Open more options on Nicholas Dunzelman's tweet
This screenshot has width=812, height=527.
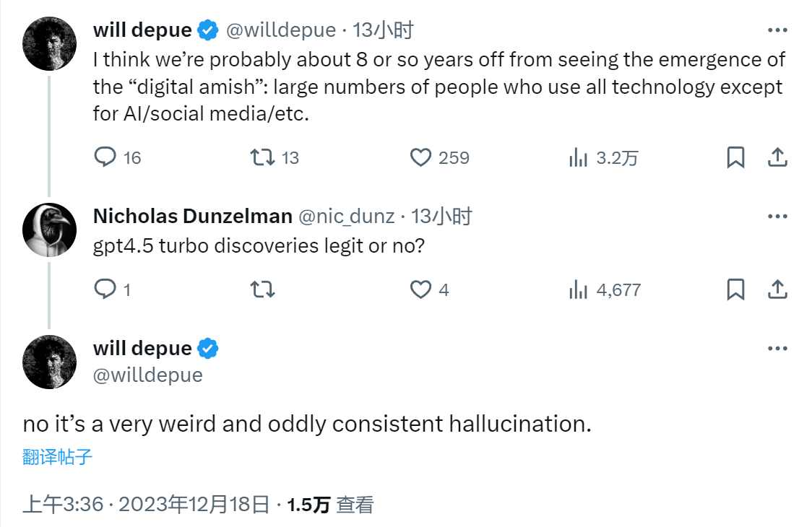point(777,216)
